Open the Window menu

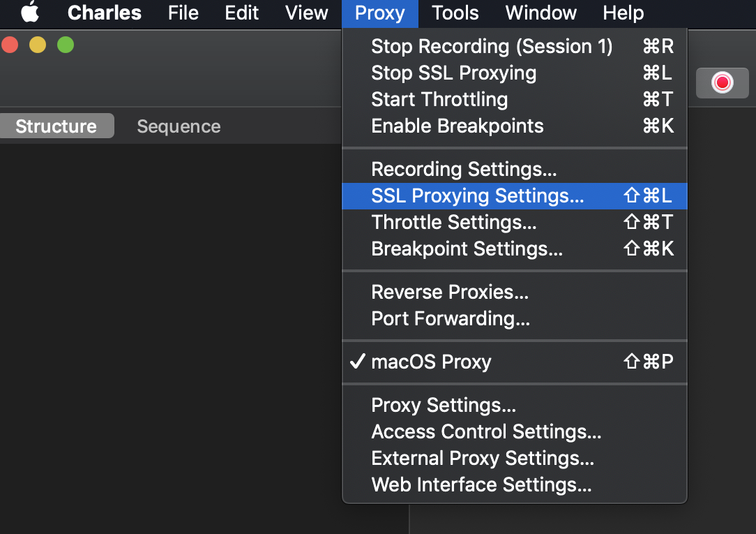pyautogui.click(x=541, y=13)
